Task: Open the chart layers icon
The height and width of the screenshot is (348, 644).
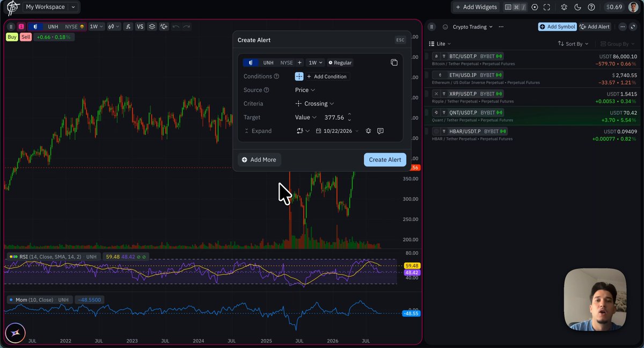Action: tap(152, 26)
